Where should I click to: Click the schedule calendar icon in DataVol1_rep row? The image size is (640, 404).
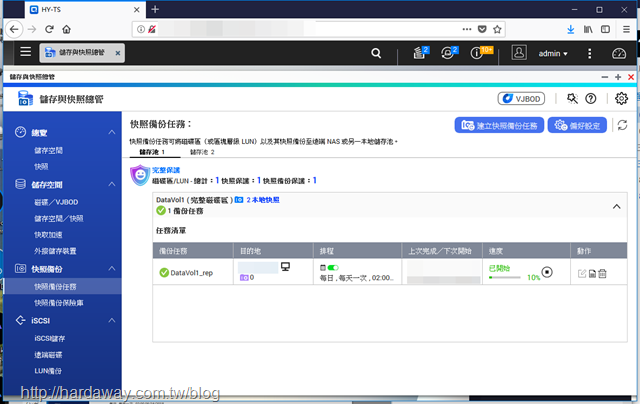pos(322,268)
